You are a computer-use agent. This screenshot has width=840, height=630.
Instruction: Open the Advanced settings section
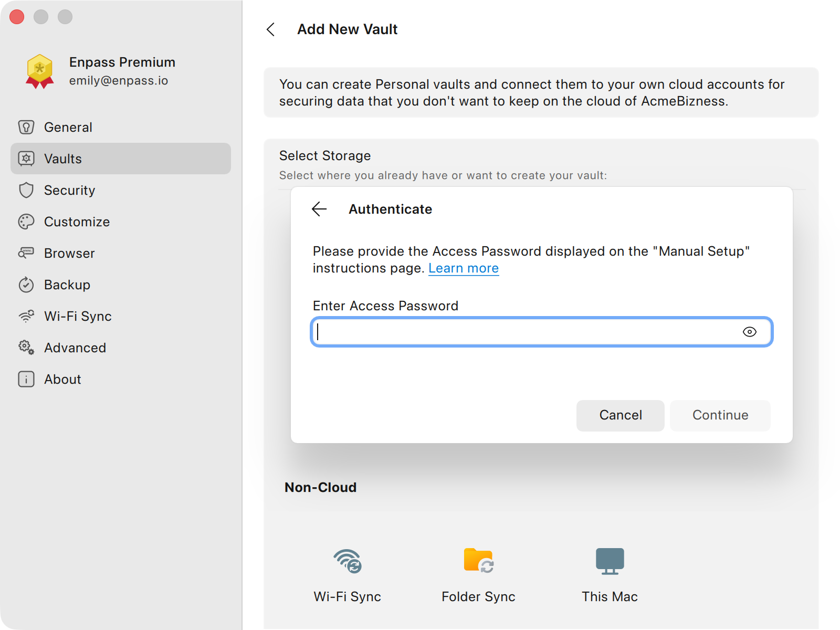click(x=121, y=348)
